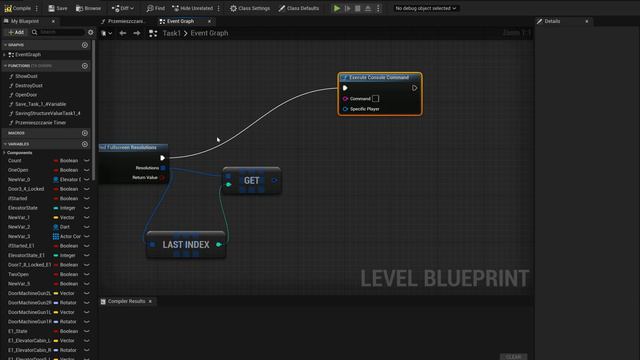The image size is (640, 360).
Task: Open Class Defaults
Action: click(299, 8)
